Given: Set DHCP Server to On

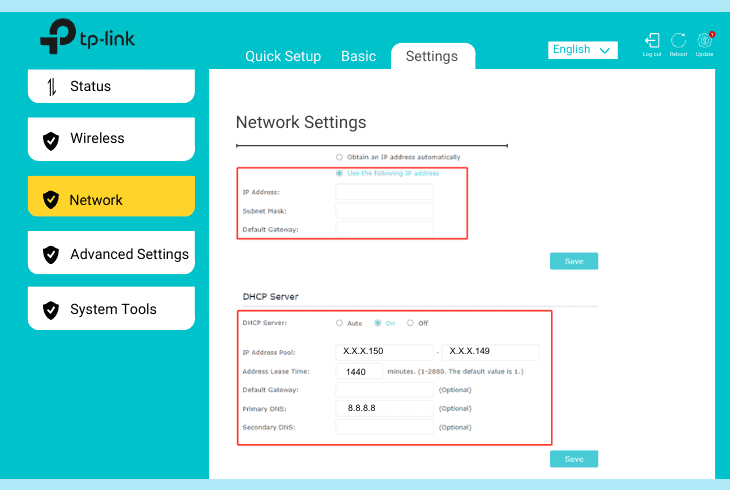Looking at the screenshot, I should (378, 323).
